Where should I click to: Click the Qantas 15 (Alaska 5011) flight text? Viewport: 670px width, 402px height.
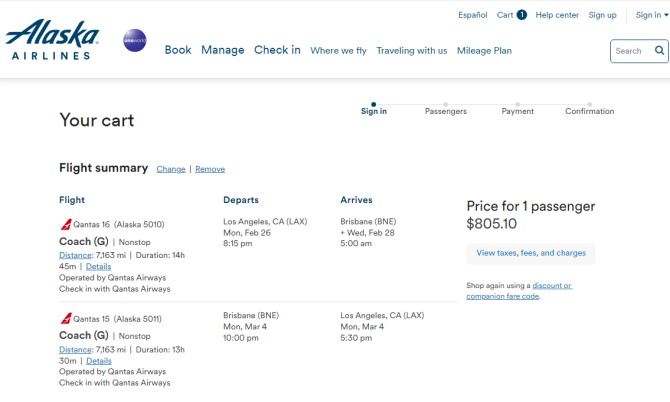tap(118, 319)
